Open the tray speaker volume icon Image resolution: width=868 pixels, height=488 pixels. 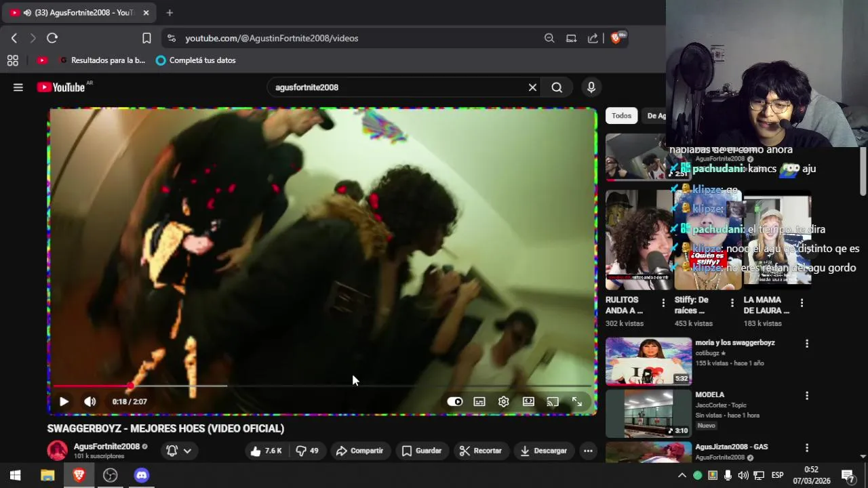[x=743, y=475]
